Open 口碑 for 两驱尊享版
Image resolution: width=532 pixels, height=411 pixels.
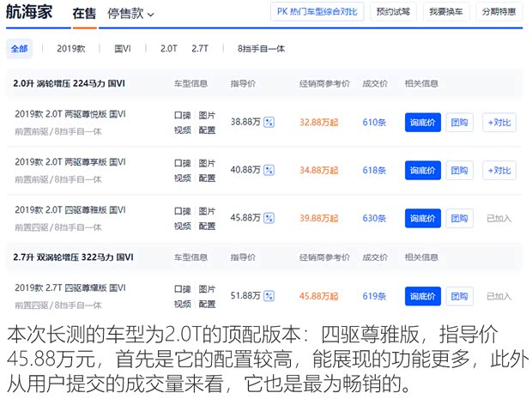point(183,163)
